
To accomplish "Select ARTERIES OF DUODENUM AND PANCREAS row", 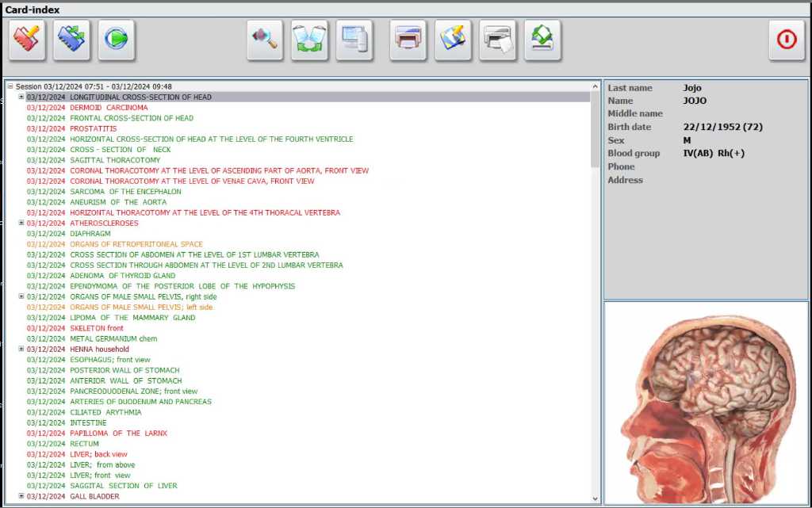I will (x=119, y=402).
